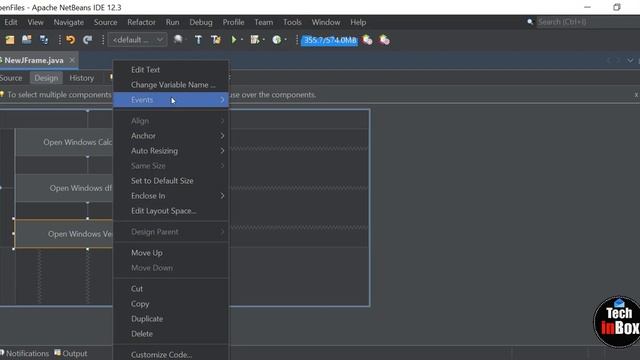Undo the last action
Image resolution: width=640 pixels, height=360 pixels.
coord(71,40)
